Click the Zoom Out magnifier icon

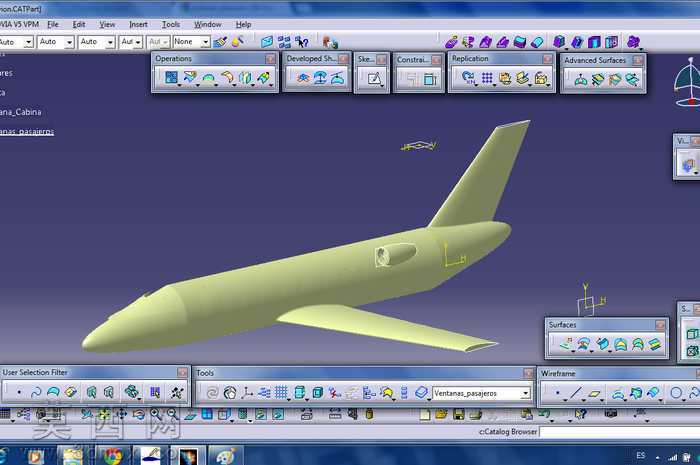[172, 415]
